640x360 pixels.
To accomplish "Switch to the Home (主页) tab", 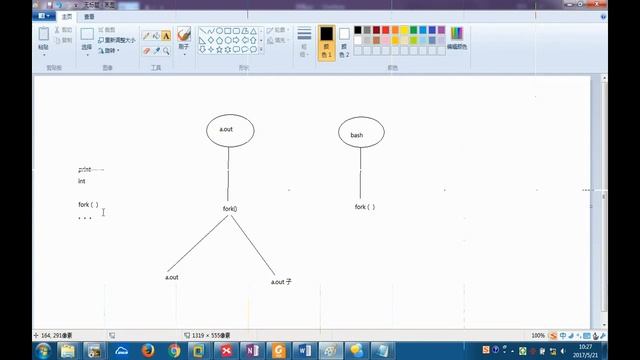I will [67, 17].
